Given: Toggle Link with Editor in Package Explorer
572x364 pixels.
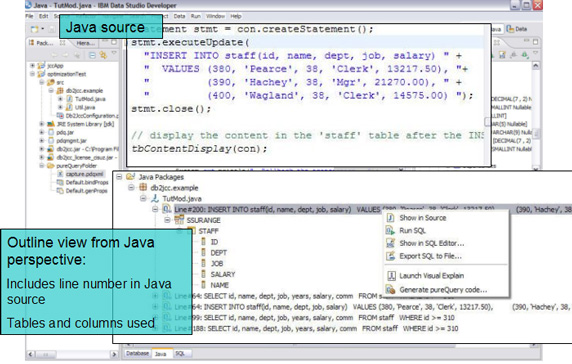Looking at the screenshot, I should point(103,55).
